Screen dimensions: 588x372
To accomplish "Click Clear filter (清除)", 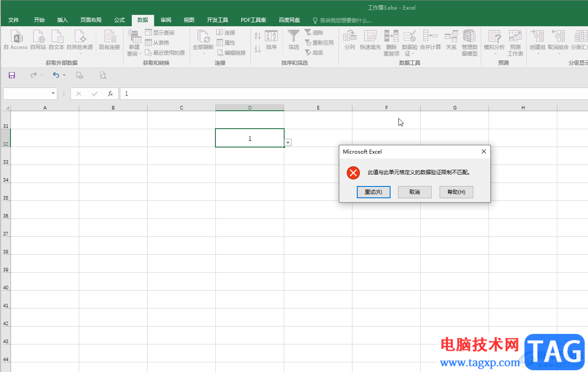I will coord(314,33).
